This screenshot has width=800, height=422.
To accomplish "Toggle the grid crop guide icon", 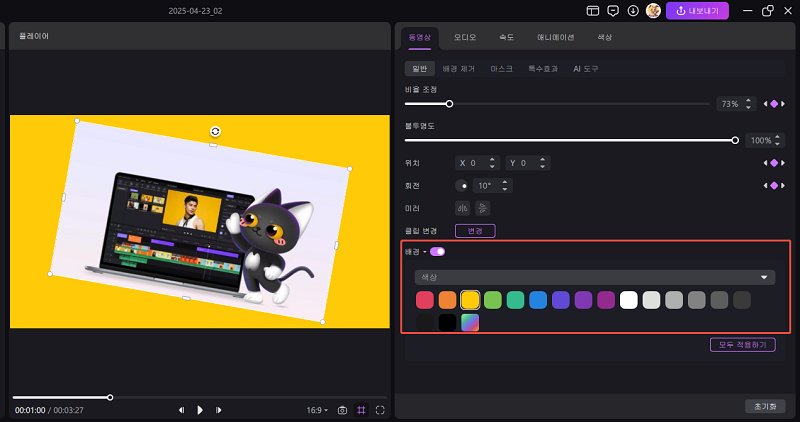I will click(x=361, y=410).
